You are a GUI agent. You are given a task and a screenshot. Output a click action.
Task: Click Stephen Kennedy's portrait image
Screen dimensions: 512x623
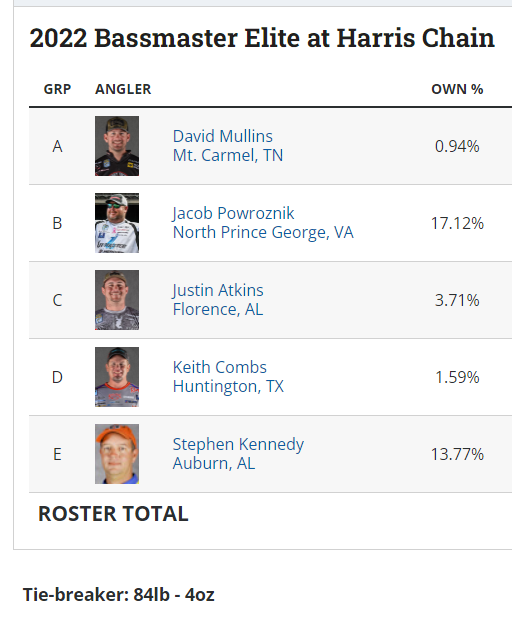click(117, 454)
